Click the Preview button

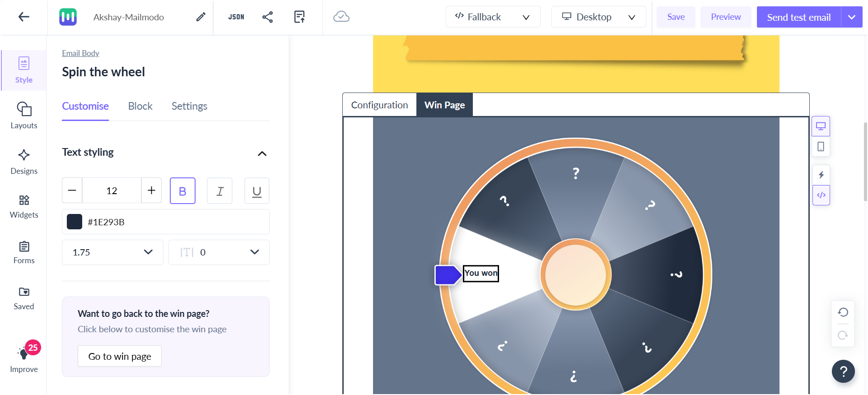(x=726, y=17)
